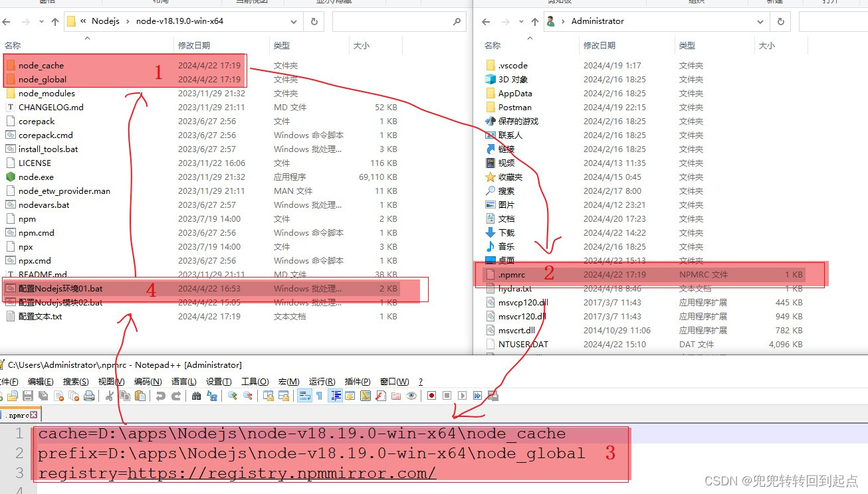Toggle Show All Characters pilcrow icon
Screen dimensions: 868x494
point(319,396)
